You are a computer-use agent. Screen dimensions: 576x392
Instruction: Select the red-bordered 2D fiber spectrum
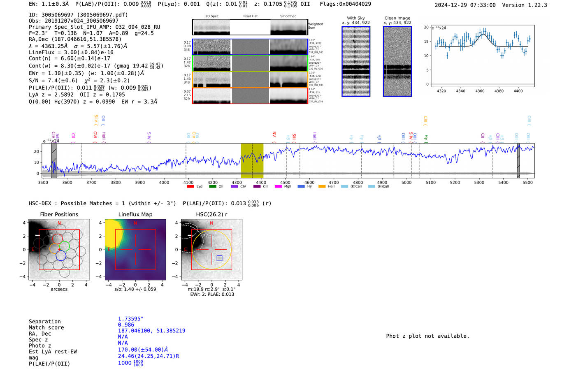[250, 96]
